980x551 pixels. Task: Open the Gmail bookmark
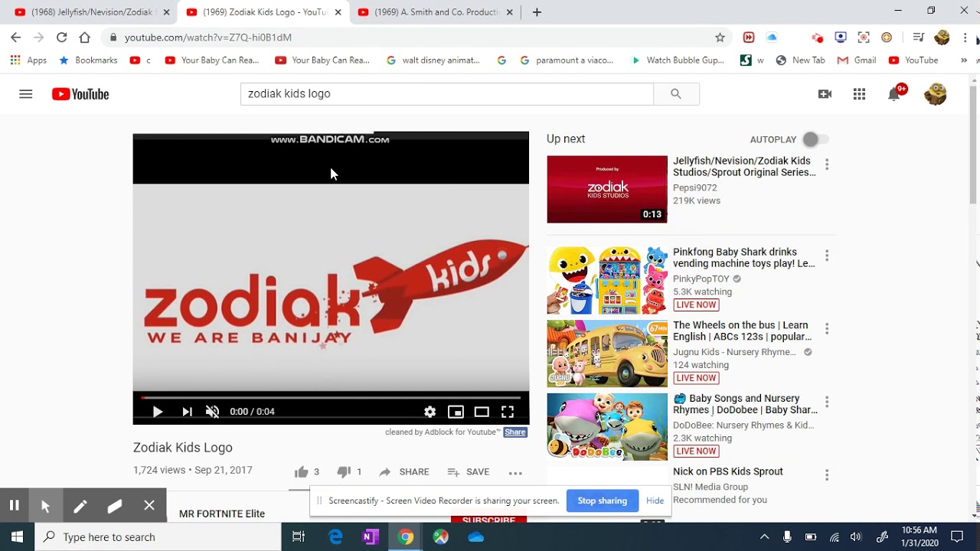pos(857,60)
